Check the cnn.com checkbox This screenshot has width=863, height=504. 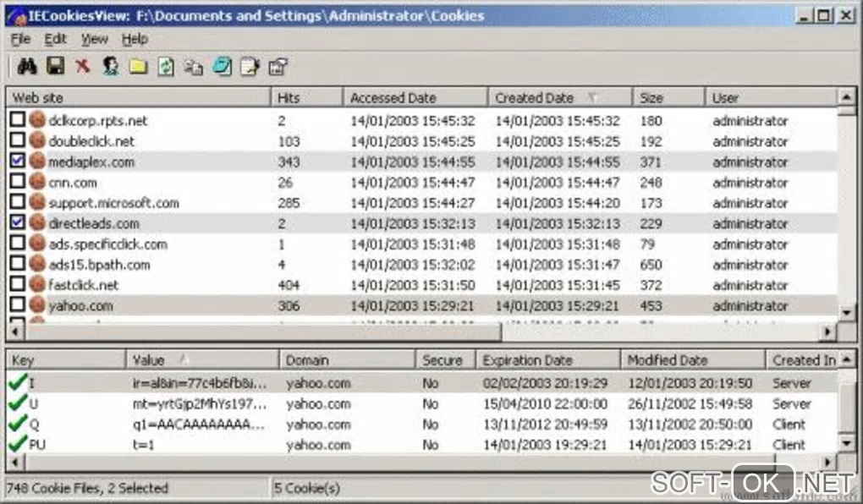pyautogui.click(x=18, y=181)
